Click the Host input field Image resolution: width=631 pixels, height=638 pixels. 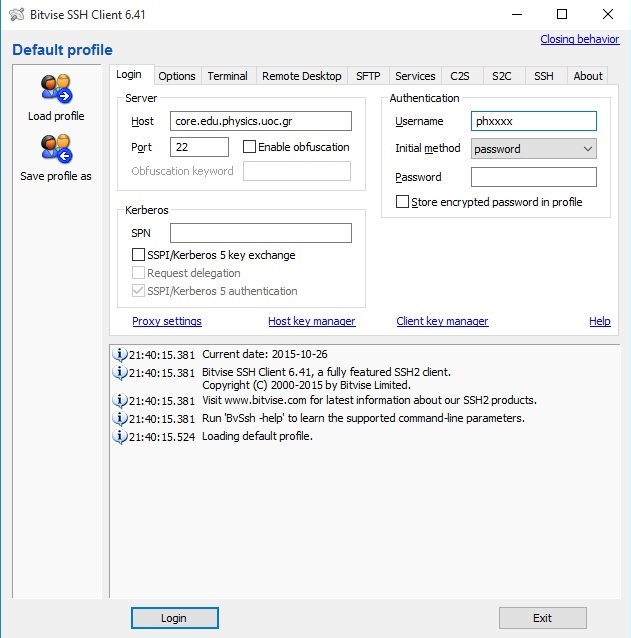[x=261, y=121]
